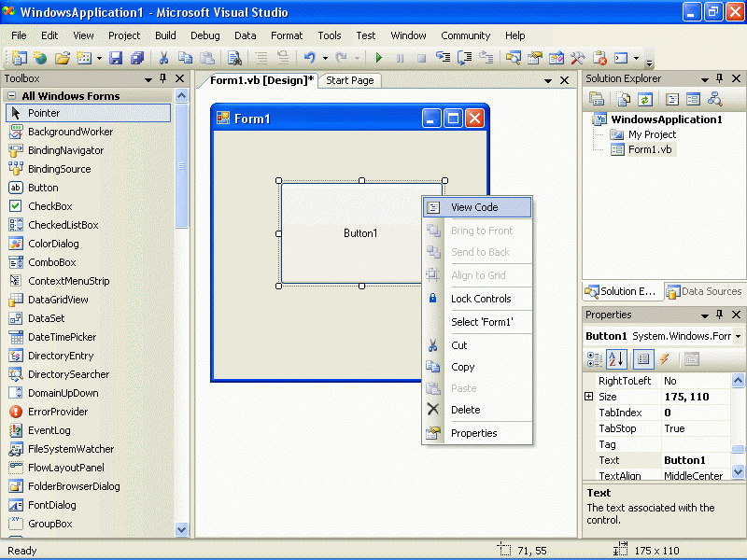Image resolution: width=747 pixels, height=560 pixels.
Task: Click the Step Over toolbar icon
Action: pyautogui.click(x=464, y=58)
